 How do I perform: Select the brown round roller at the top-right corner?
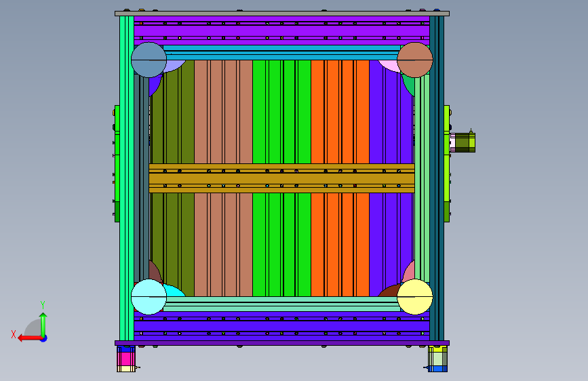[x=415, y=60]
